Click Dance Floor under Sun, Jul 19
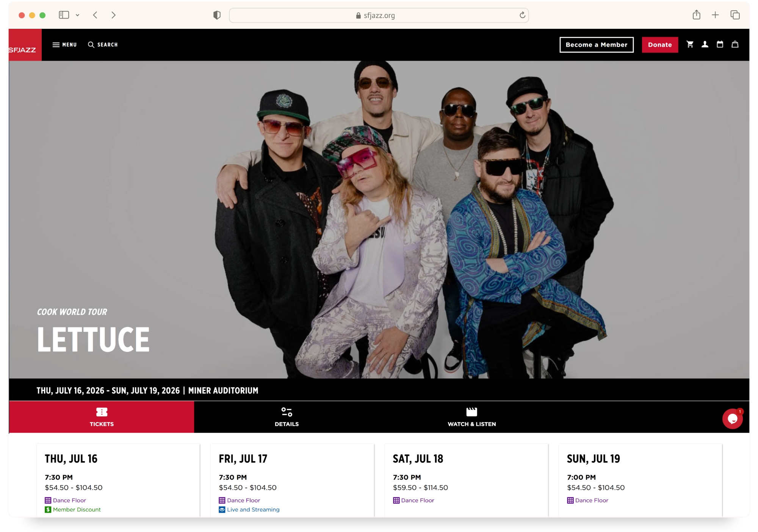Viewport: 758px width, 532px height. [592, 500]
